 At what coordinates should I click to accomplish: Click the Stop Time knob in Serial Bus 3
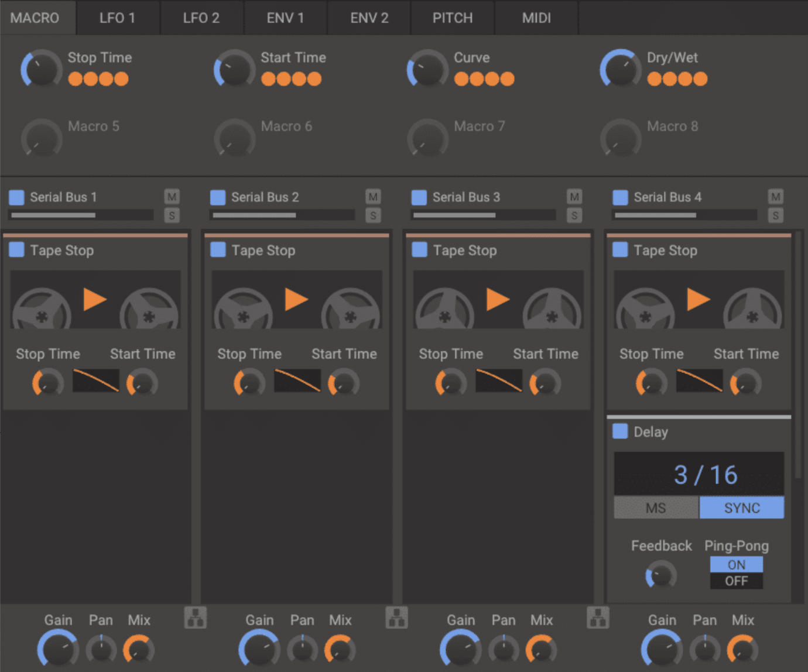(451, 383)
